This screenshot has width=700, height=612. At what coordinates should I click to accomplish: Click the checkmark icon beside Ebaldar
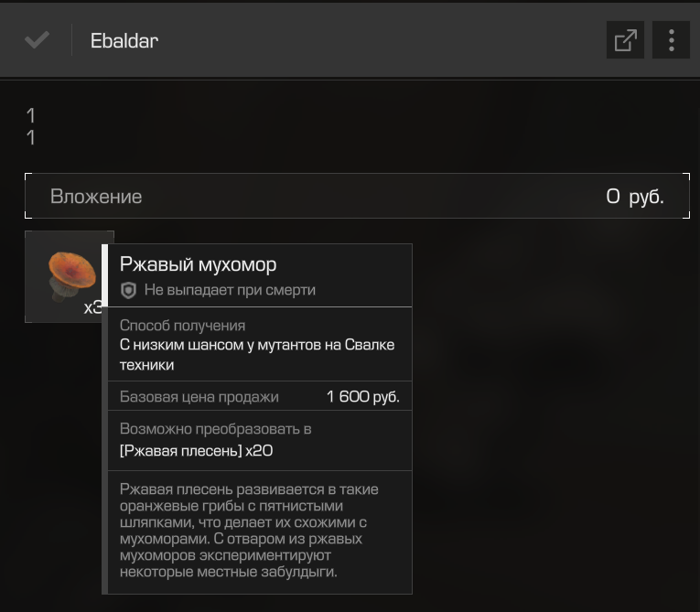click(x=37, y=40)
